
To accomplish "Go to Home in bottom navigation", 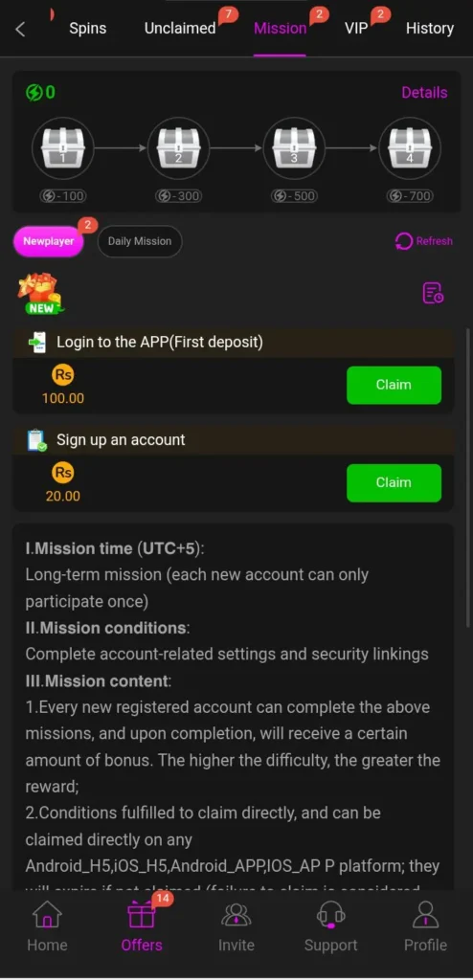I will (47, 926).
